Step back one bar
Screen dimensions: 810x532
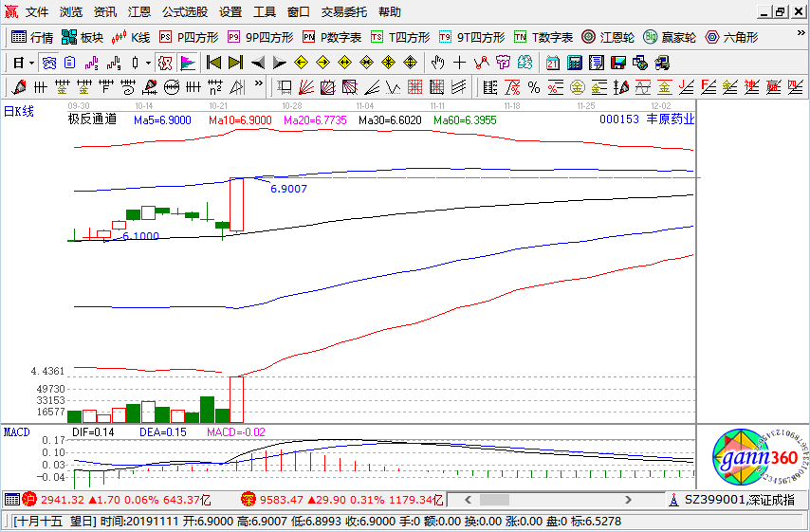pyautogui.click(x=257, y=63)
